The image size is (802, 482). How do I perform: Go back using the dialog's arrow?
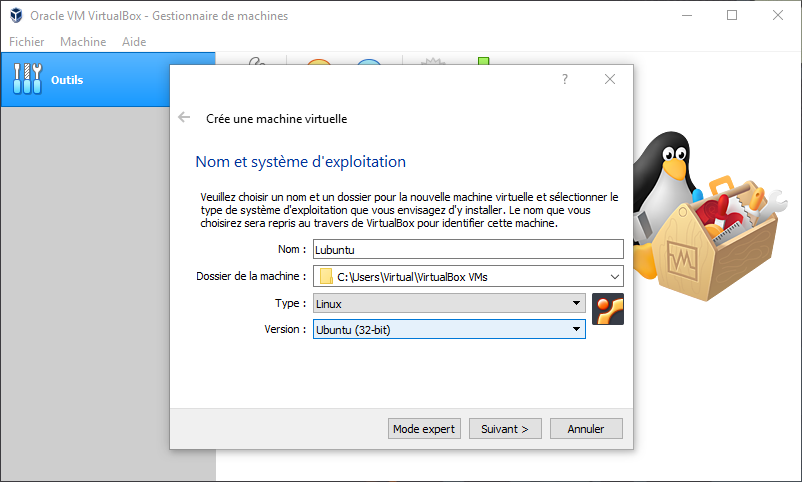coord(184,118)
